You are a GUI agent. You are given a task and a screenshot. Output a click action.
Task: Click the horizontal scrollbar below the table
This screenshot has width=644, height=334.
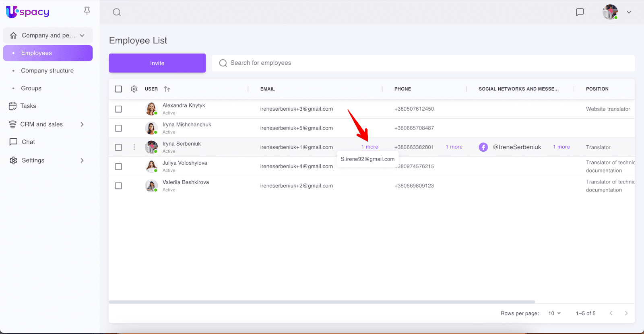pos(322,302)
